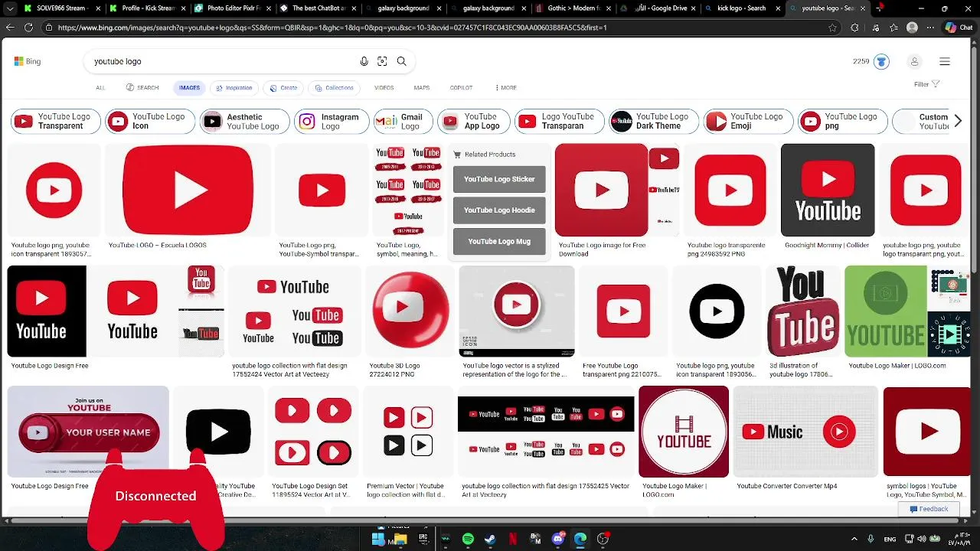This screenshot has width=980, height=551.
Task: Open Goodnight Mommy Collider image
Action: click(828, 191)
